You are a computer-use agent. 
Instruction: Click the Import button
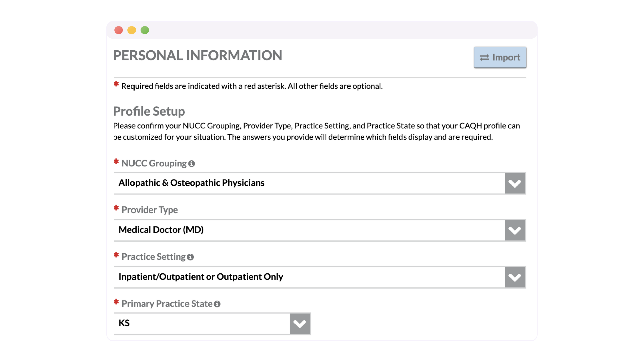[500, 57]
